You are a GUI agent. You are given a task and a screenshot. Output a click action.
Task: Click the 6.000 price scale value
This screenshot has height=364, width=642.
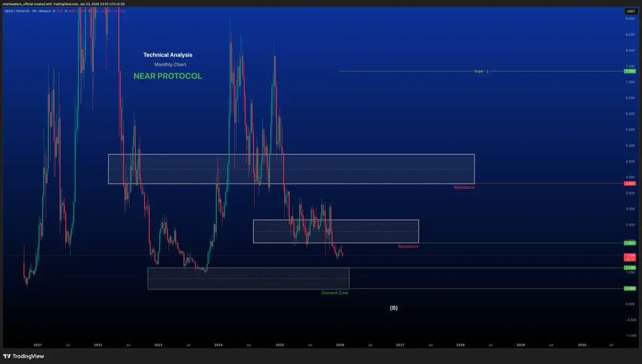pyautogui.click(x=630, y=113)
